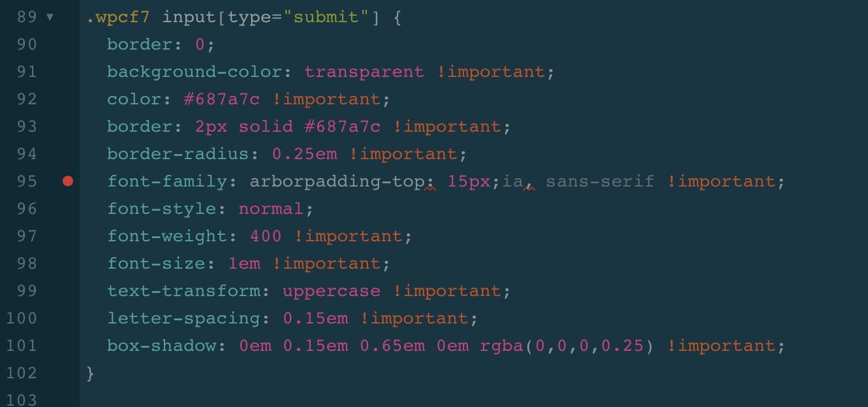Click the border-radius 0.25em value
The width and height of the screenshot is (868, 407).
click(x=304, y=154)
